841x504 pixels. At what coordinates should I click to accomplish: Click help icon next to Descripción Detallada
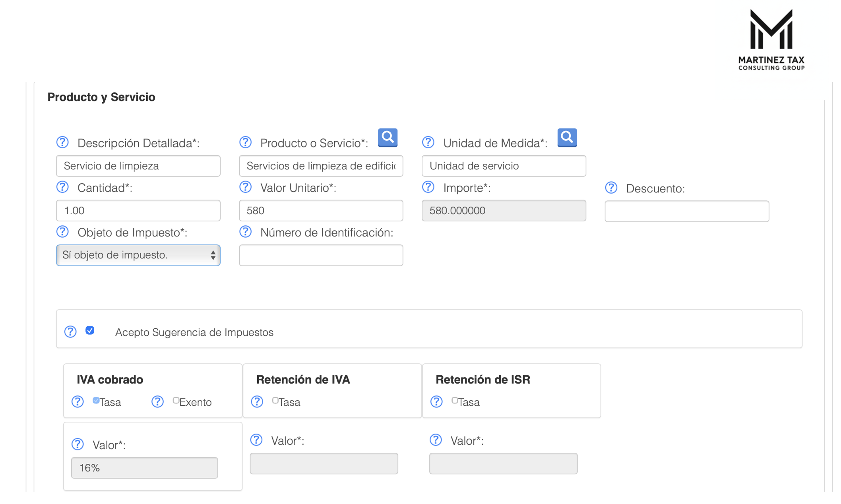coord(62,142)
